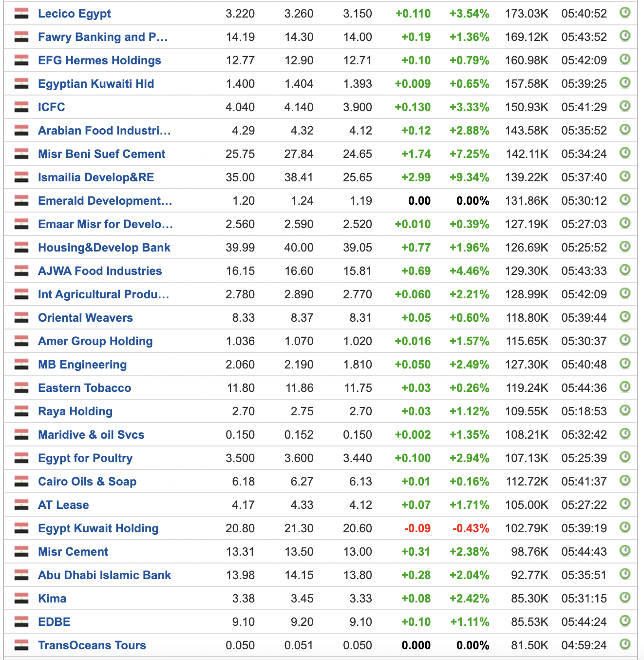The image size is (644, 660).
Task: Click the clock icon in Cairo Oils & Soap row
Action: point(625,480)
